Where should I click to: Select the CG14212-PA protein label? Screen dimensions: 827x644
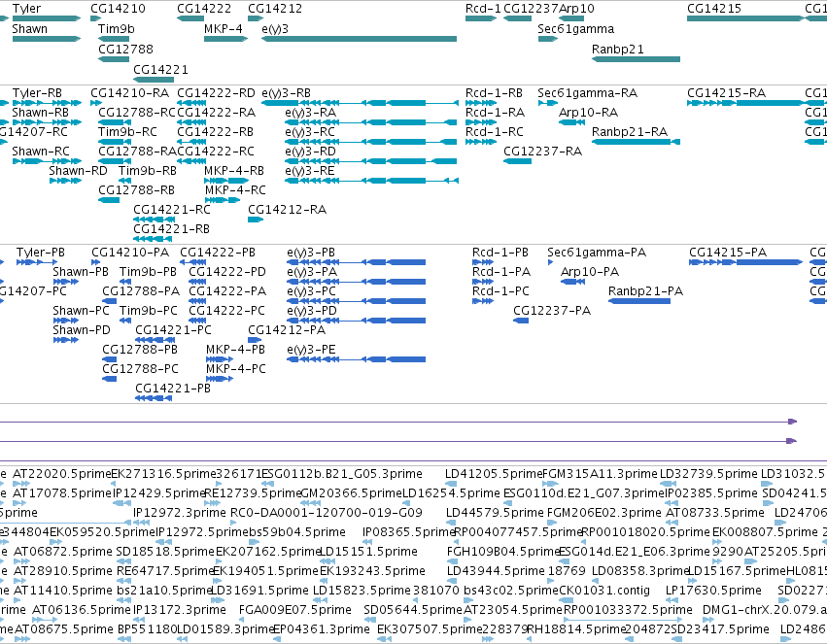coord(287,330)
